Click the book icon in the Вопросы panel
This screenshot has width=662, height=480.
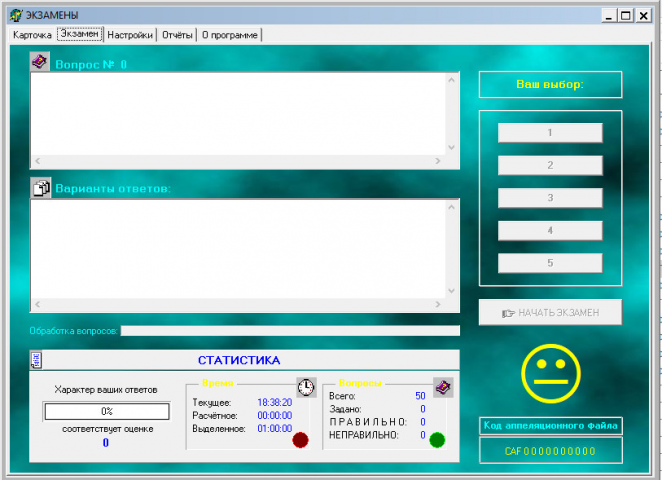[443, 387]
